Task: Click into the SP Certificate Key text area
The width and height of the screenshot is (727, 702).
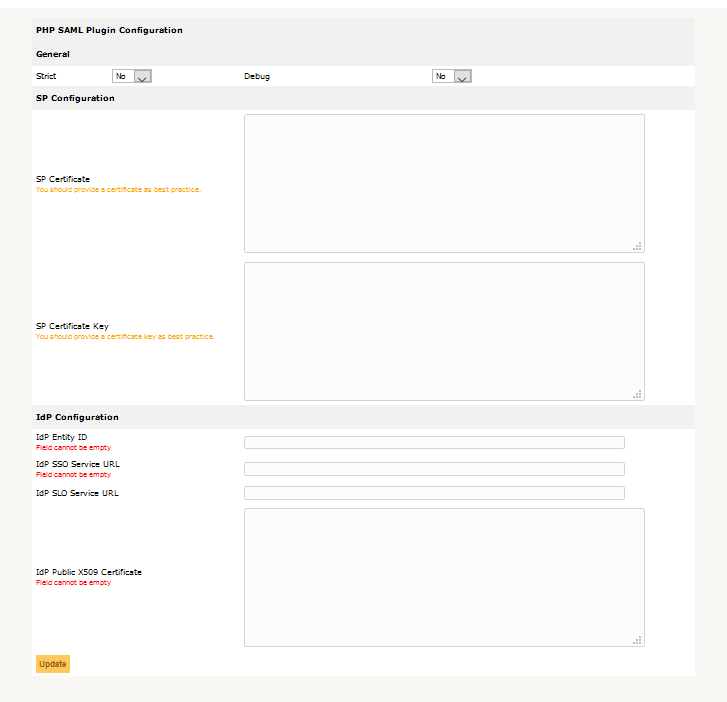Action: coord(444,332)
